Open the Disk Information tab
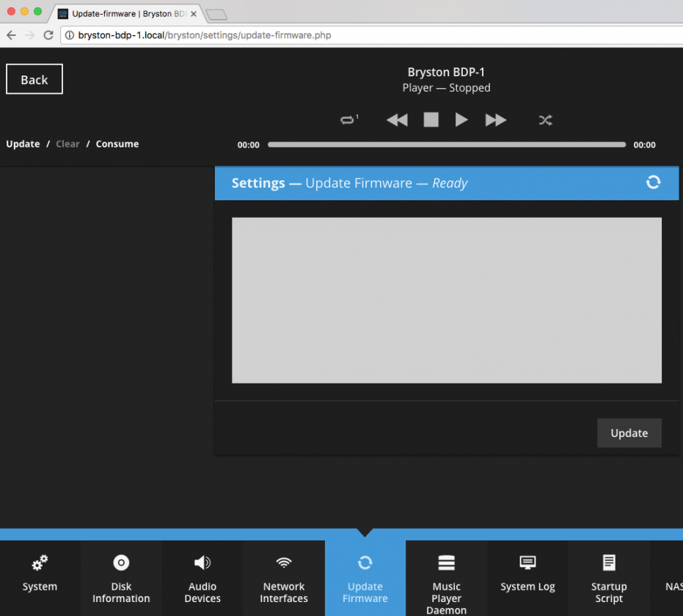Image resolution: width=683 pixels, height=616 pixels. (x=121, y=578)
